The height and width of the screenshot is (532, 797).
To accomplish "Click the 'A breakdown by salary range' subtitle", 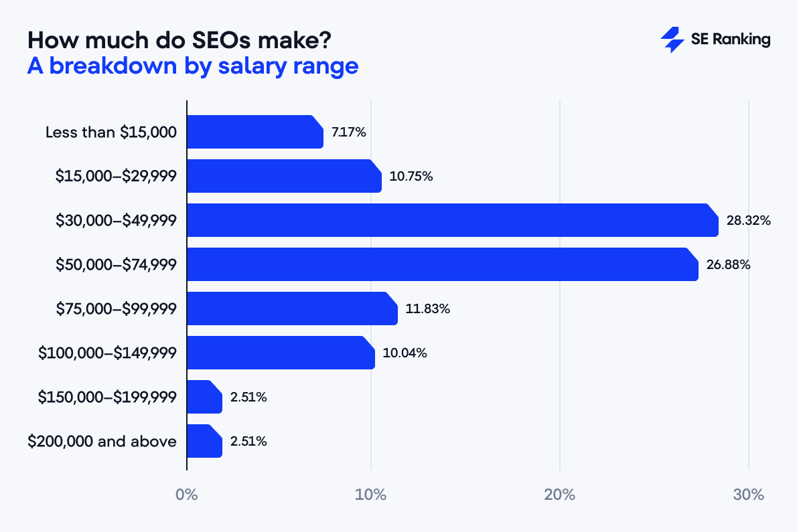I will click(x=193, y=67).
